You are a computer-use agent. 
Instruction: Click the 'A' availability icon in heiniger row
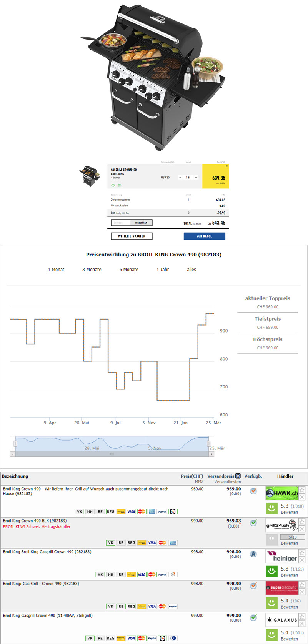[x=253, y=554]
